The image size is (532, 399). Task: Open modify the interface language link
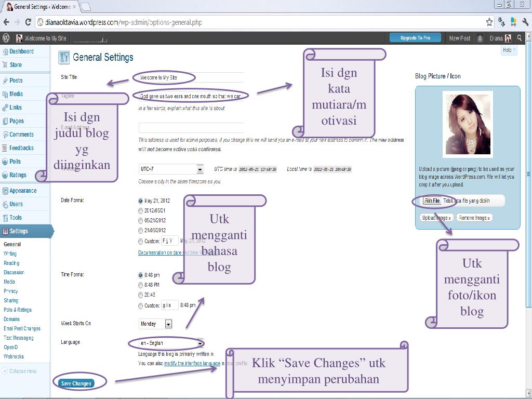pyautogui.click(x=192, y=363)
